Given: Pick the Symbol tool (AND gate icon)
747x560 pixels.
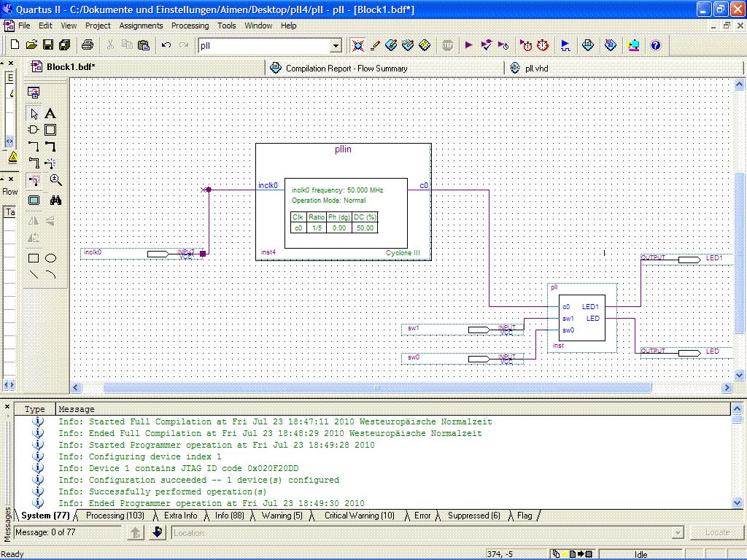Looking at the screenshot, I should click(34, 131).
